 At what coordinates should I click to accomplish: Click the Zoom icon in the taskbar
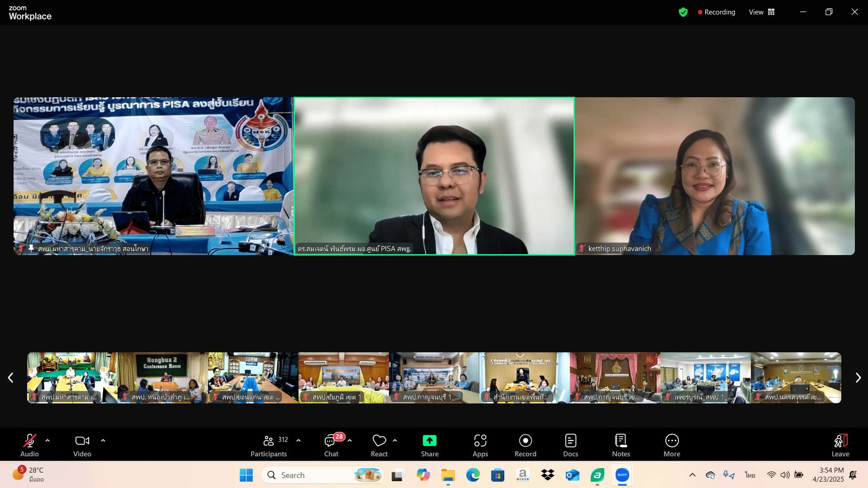coord(622,475)
